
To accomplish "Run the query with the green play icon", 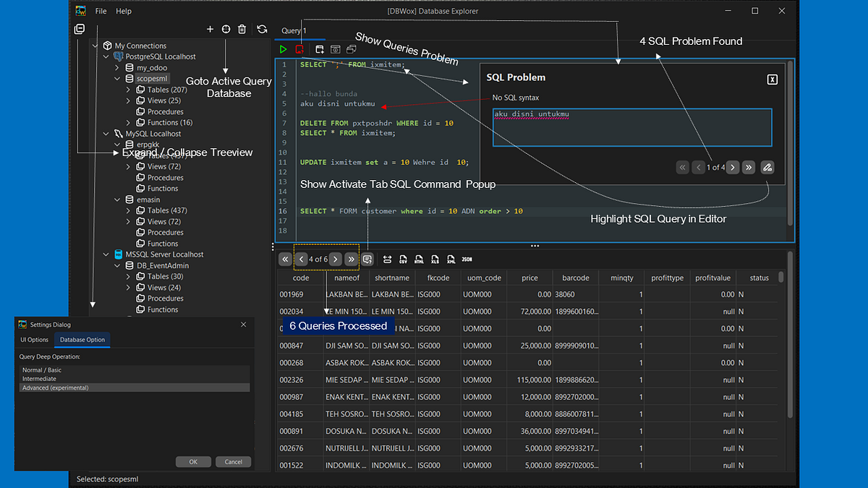I will coord(284,49).
